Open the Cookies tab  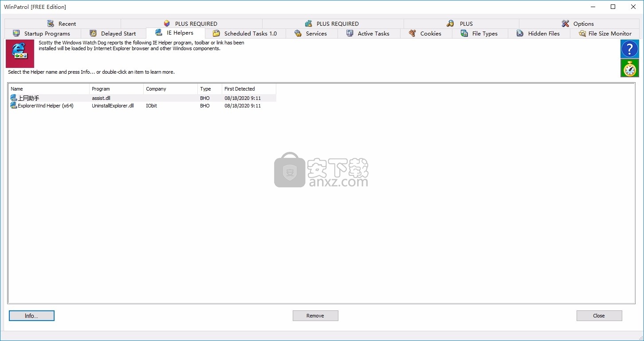(426, 33)
